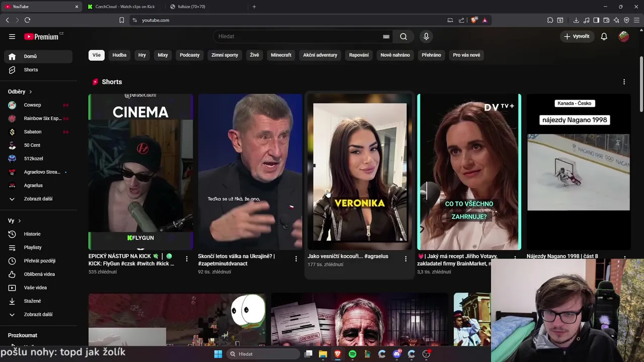Open the browser main hamburger menu
644x362 pixels.
[x=636, y=20]
